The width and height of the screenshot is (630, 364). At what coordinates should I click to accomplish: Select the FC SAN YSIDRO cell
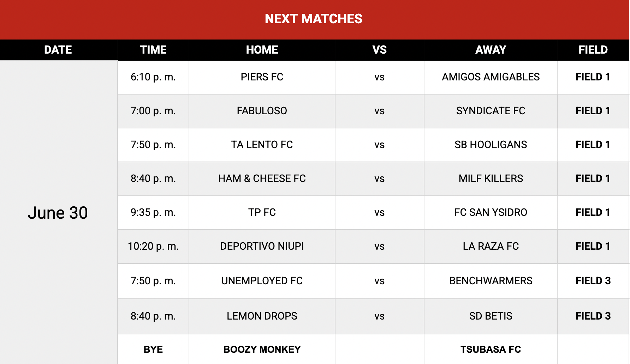(491, 213)
